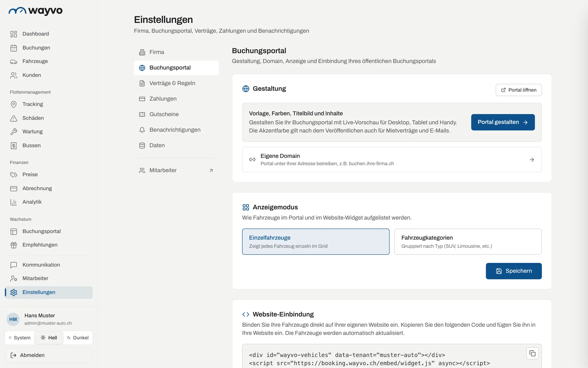Open Verträge & Regeln settings section
This screenshot has height=368, width=588.
coord(176,83)
